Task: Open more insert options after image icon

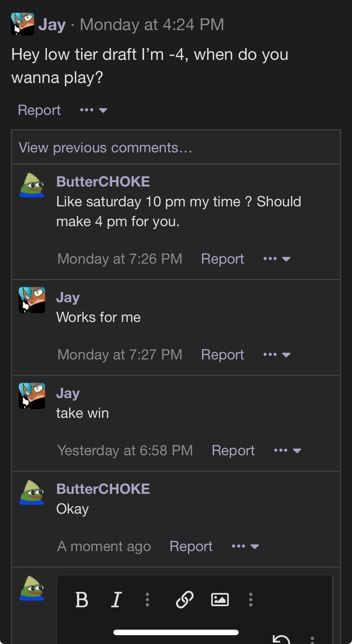Action: [251, 600]
